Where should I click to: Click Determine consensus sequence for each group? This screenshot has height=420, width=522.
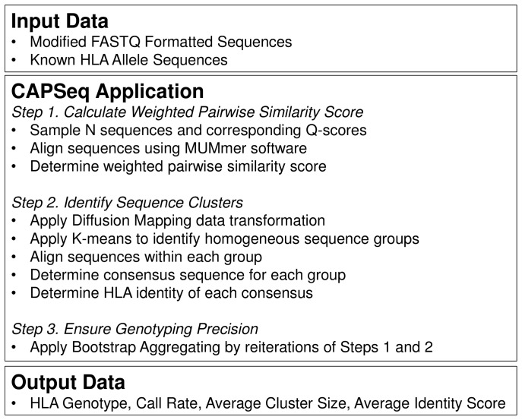click(x=188, y=275)
